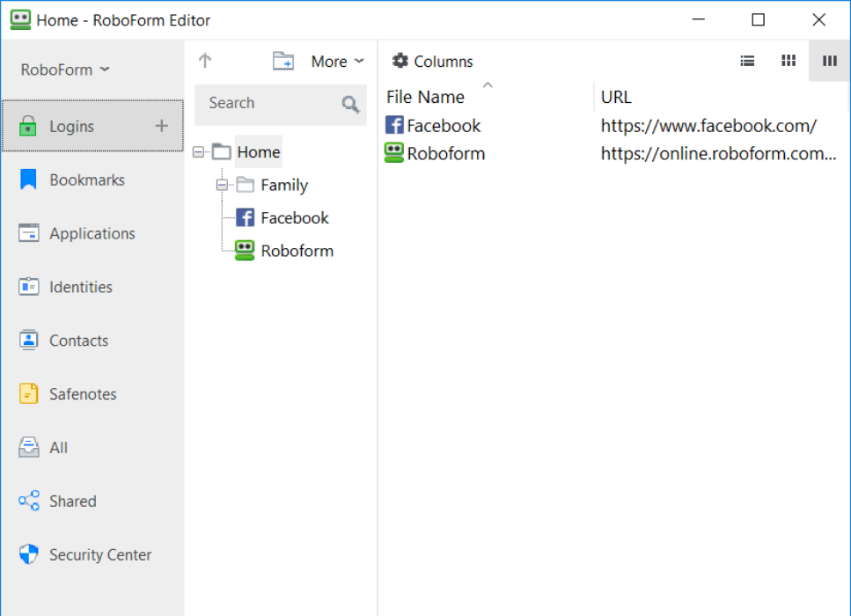Select the All items icon
This screenshot has width=851, height=616.
[28, 447]
